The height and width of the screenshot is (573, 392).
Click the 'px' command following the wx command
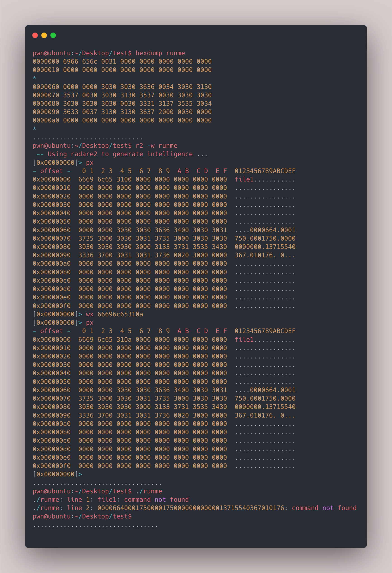90,323
